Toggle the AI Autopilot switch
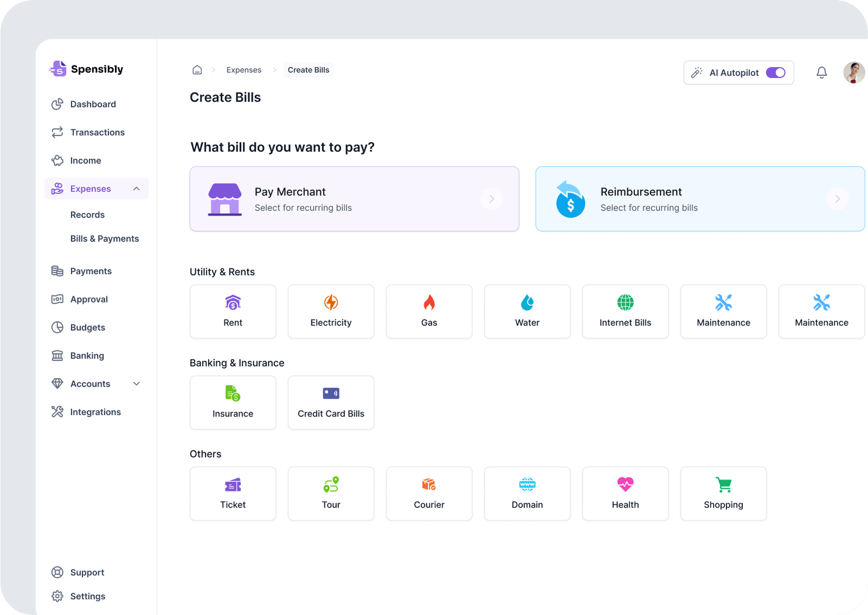Screen dimensions: 868x615 click(x=775, y=73)
